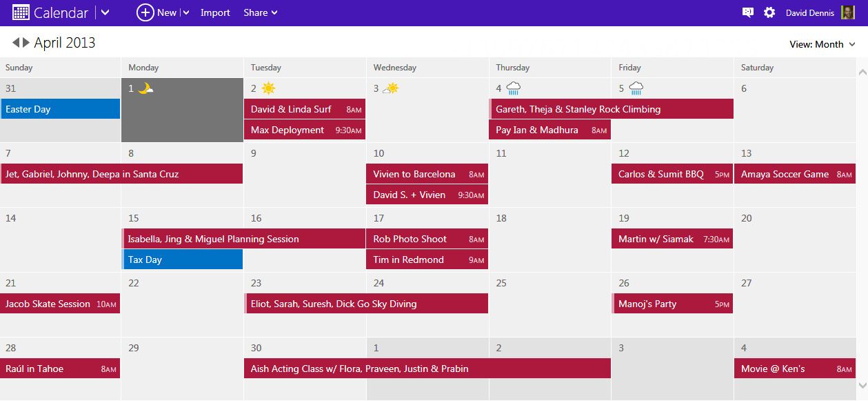Open the feedback message icon in the top bar
This screenshot has width=868, height=401.
pos(747,12)
